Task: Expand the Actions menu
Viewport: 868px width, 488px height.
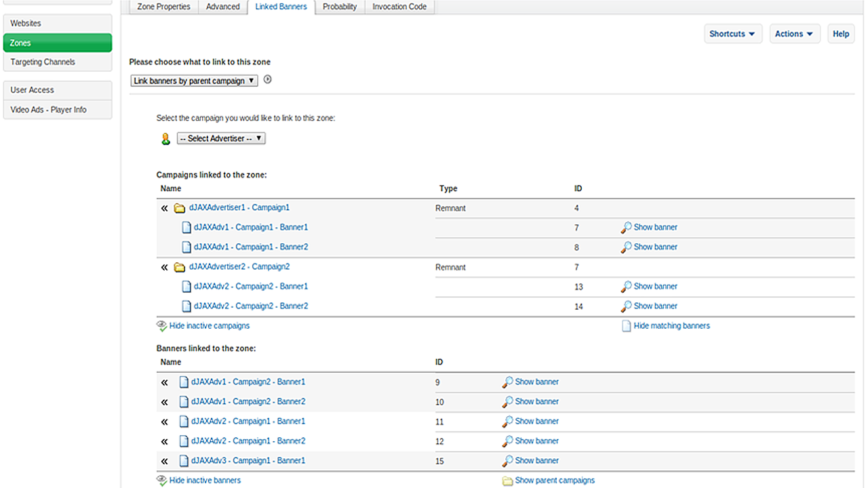Action: (x=794, y=34)
